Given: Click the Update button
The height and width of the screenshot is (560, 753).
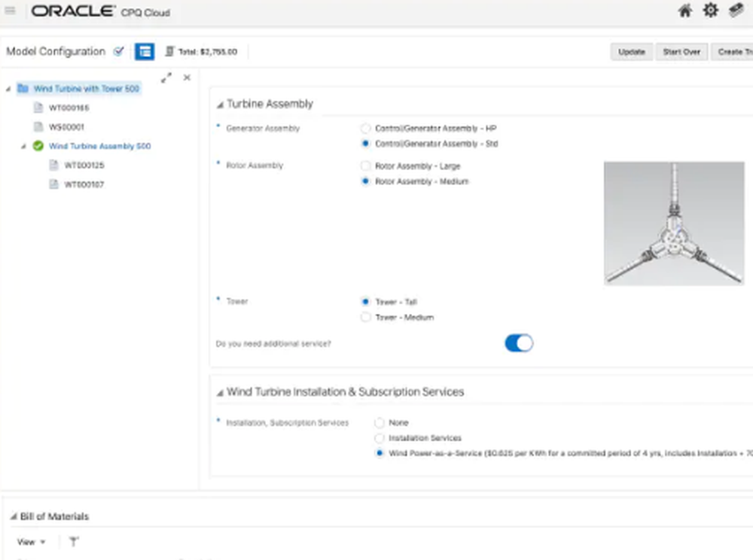Looking at the screenshot, I should pos(632,52).
